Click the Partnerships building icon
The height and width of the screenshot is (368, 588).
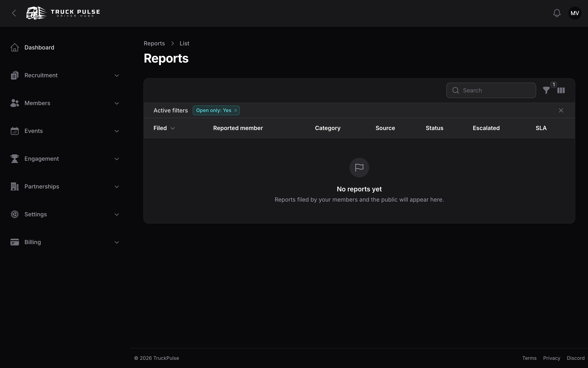[x=14, y=186]
